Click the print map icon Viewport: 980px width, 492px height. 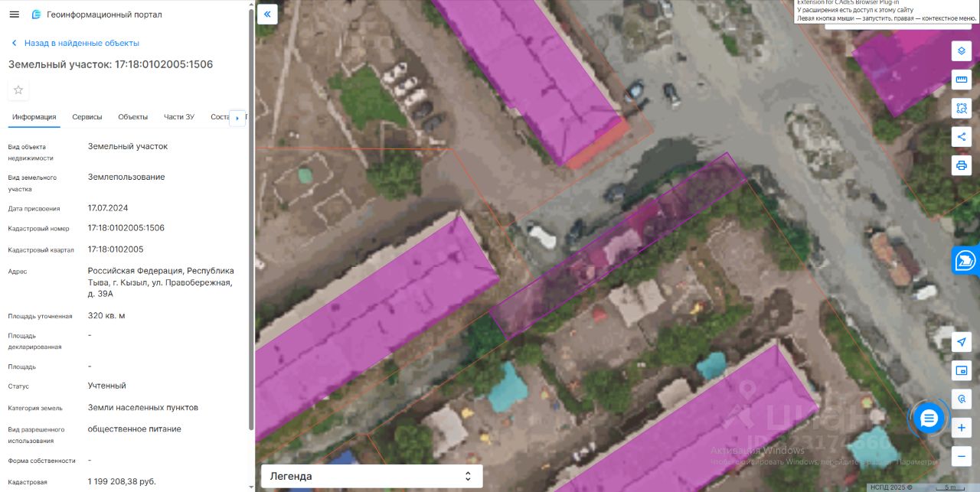[962, 165]
